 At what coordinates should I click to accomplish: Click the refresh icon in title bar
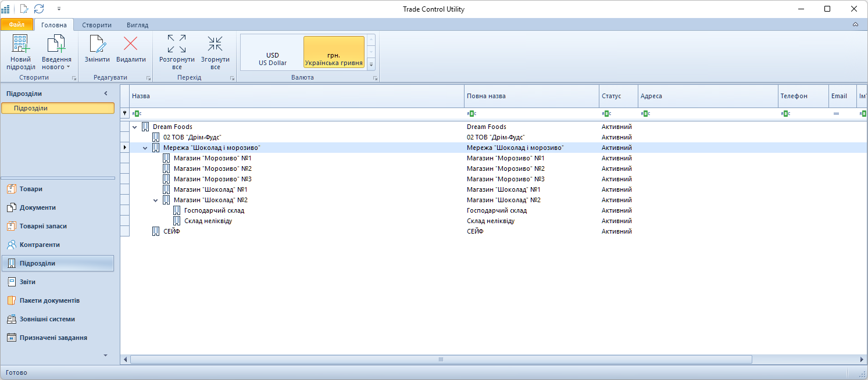pyautogui.click(x=39, y=9)
